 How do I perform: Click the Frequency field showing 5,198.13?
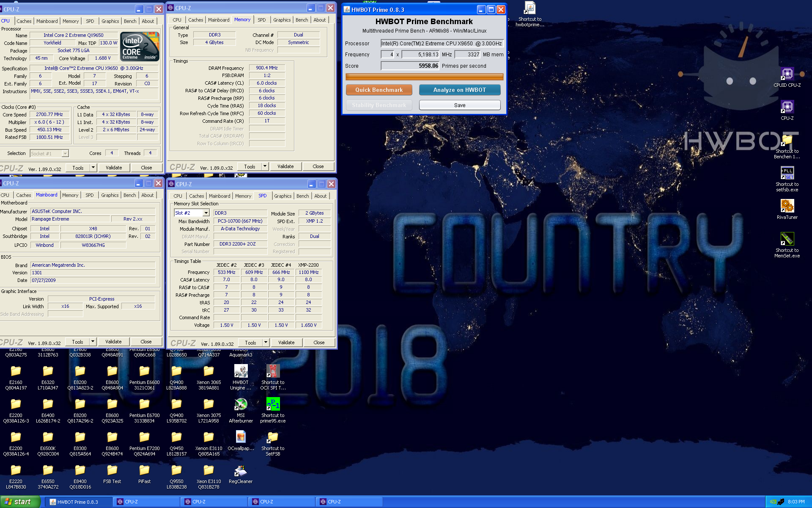click(x=421, y=54)
